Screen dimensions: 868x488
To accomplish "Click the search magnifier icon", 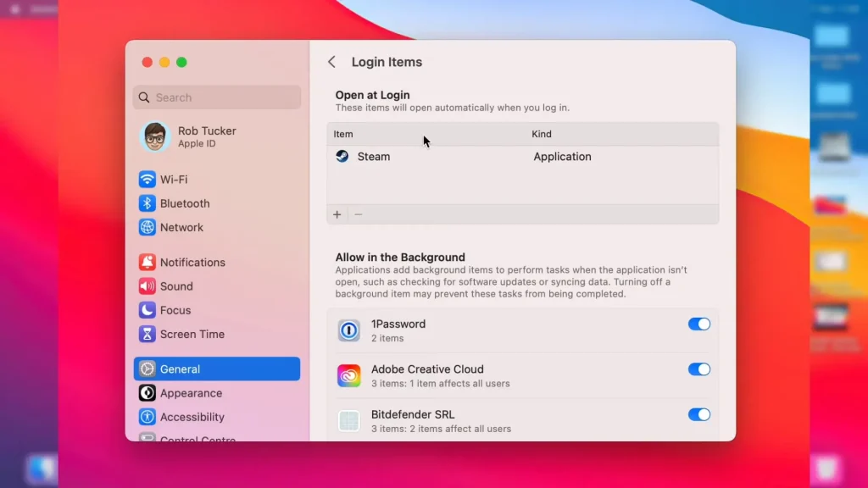I will [x=144, y=97].
